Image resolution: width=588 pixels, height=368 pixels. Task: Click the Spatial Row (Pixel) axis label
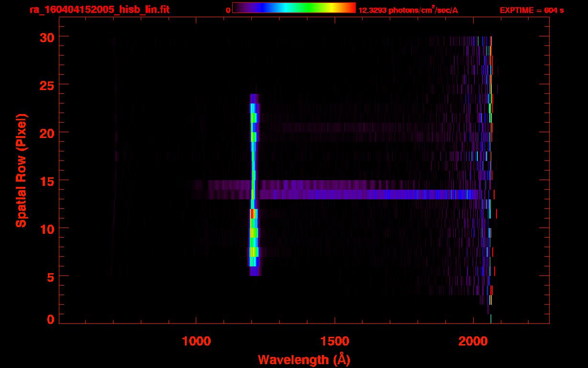click(x=21, y=170)
